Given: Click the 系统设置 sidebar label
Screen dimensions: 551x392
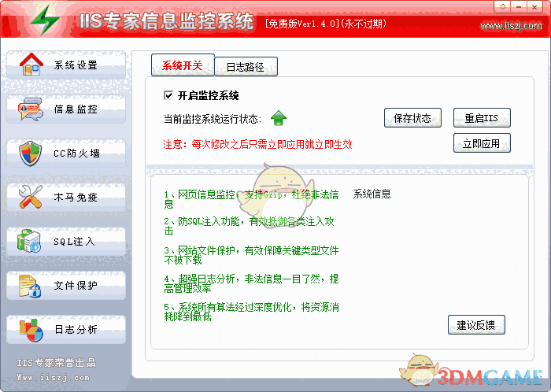Looking at the screenshot, I should 76,65.
